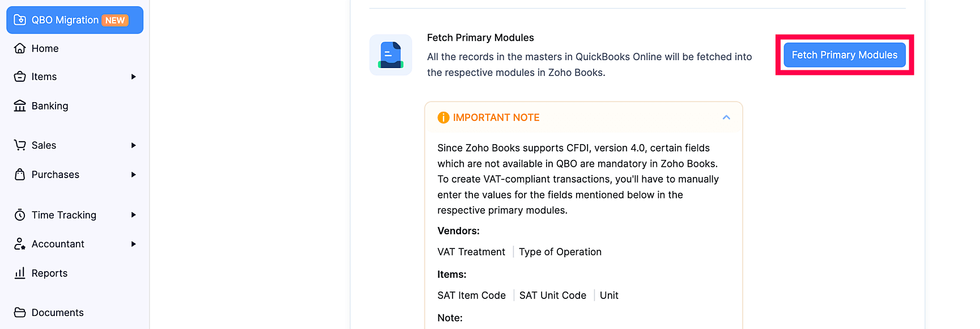Click the Fetch Primary Modules button

tap(844, 54)
